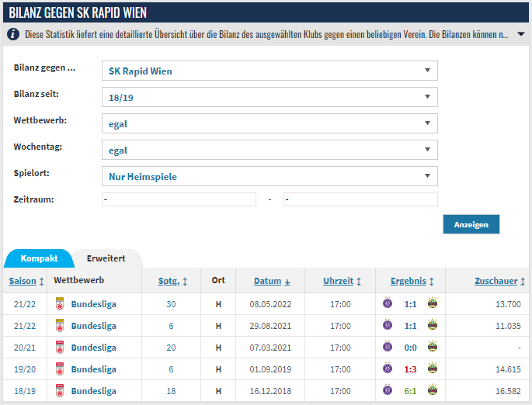Click season 19/20 link

(x=25, y=369)
